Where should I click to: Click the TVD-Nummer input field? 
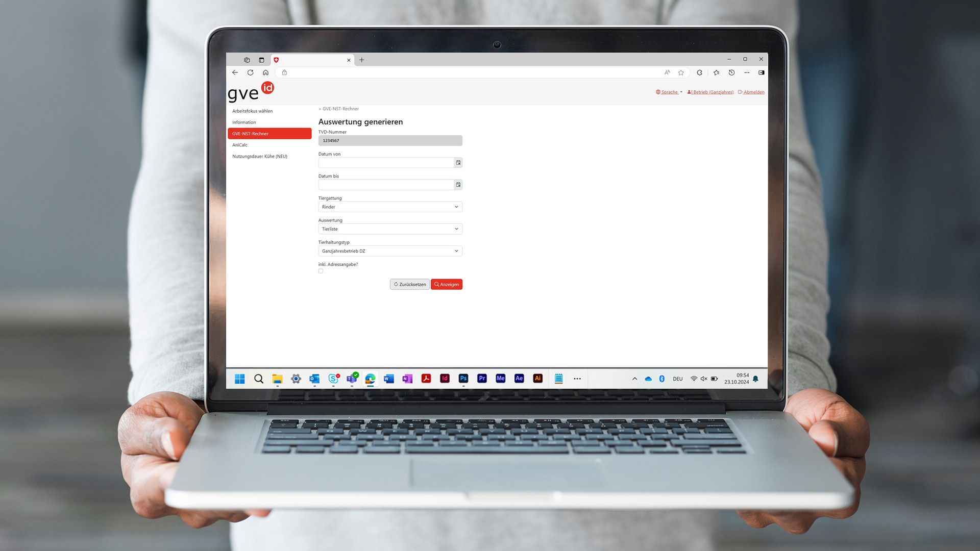(390, 140)
